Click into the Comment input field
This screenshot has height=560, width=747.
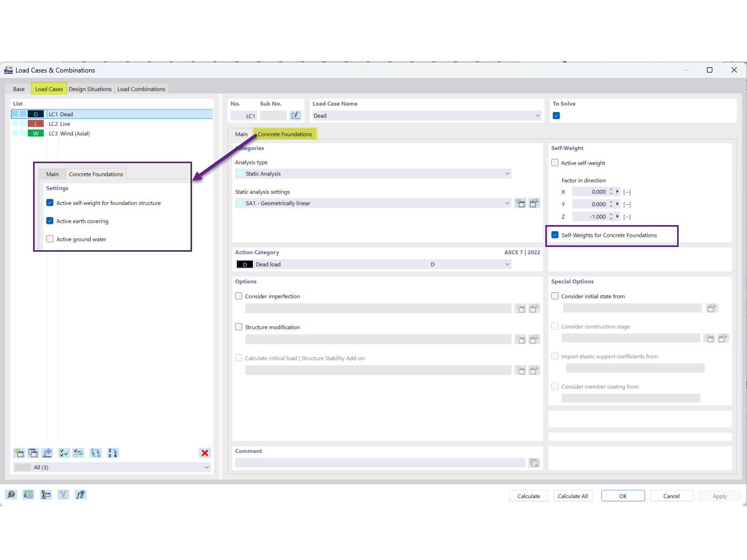click(380, 462)
